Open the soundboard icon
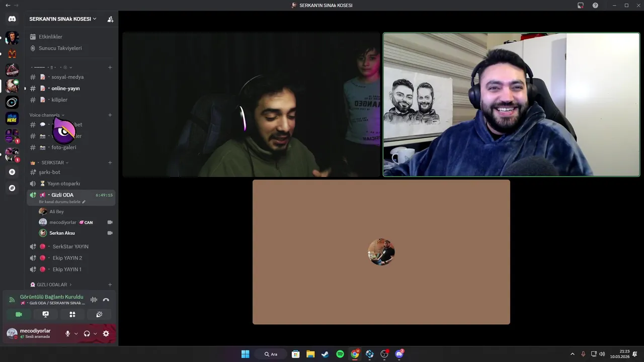The width and height of the screenshot is (644, 362). coord(99,314)
